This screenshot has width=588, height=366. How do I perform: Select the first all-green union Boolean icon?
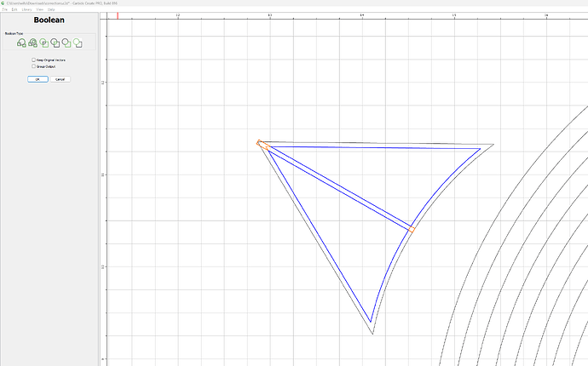(x=21, y=43)
